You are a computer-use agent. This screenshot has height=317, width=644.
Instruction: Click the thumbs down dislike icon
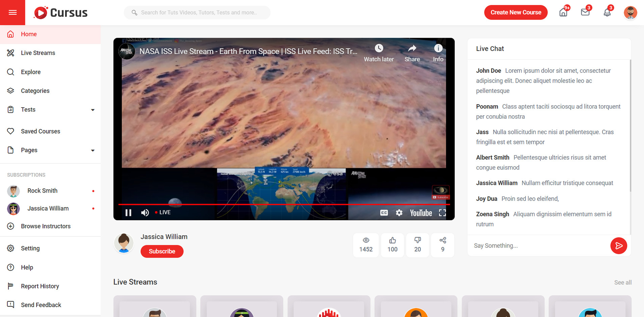click(418, 240)
